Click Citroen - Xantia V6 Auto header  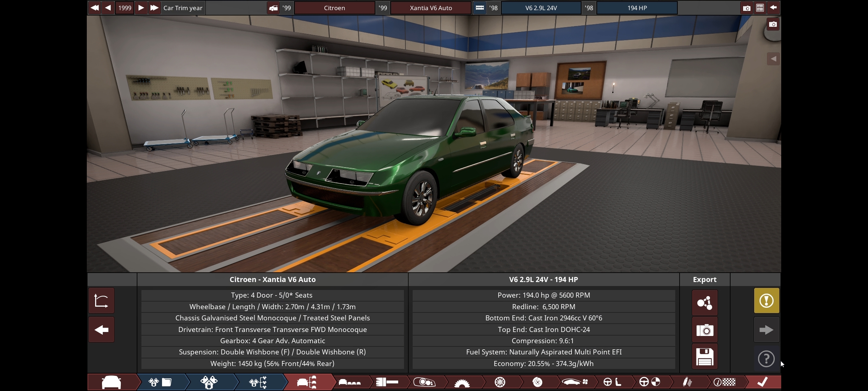click(x=273, y=279)
